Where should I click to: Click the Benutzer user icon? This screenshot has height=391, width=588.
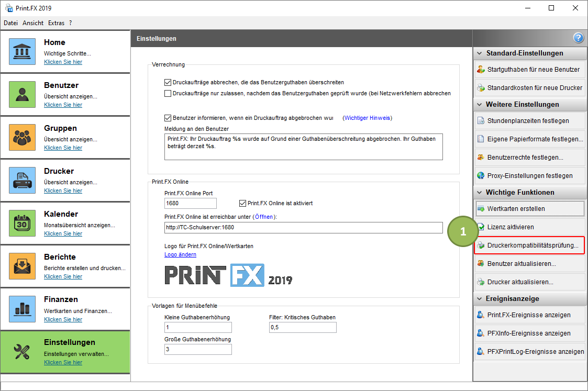click(22, 94)
